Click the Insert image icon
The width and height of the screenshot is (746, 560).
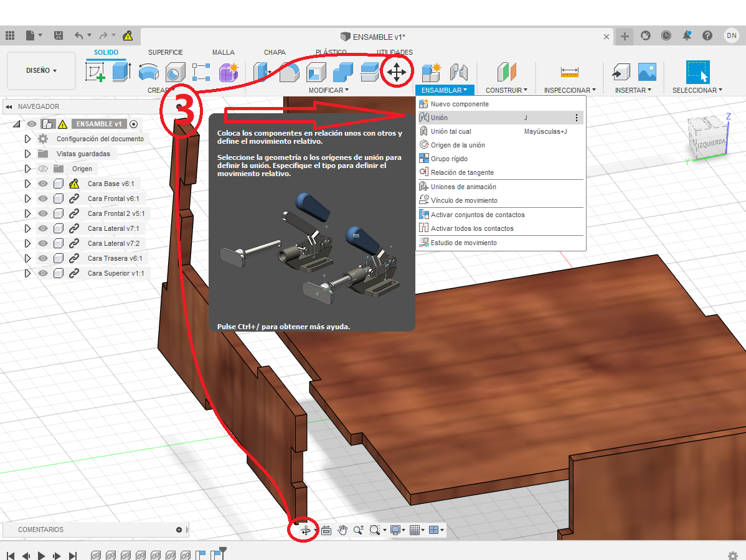point(647,72)
